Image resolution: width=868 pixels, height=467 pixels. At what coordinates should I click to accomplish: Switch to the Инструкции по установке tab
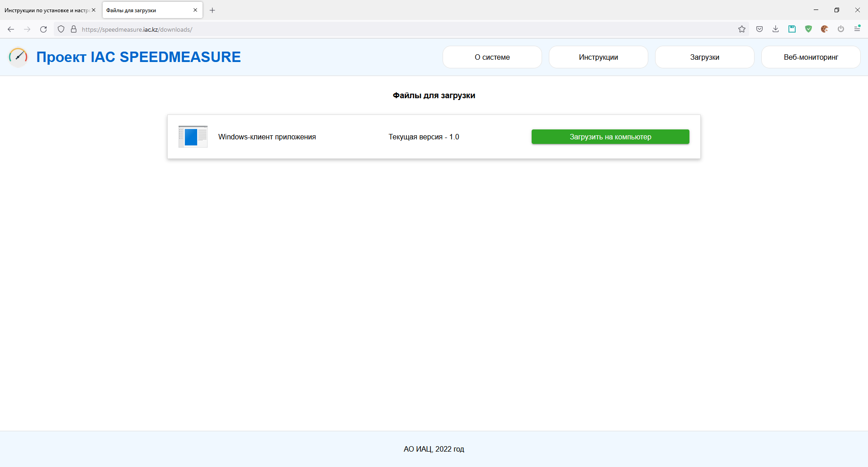[47, 10]
